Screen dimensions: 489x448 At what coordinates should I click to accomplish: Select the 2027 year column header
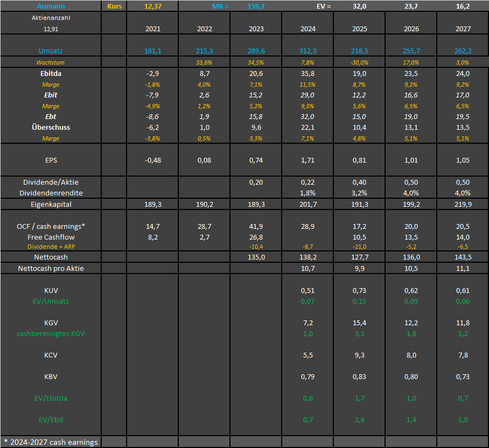[463, 29]
